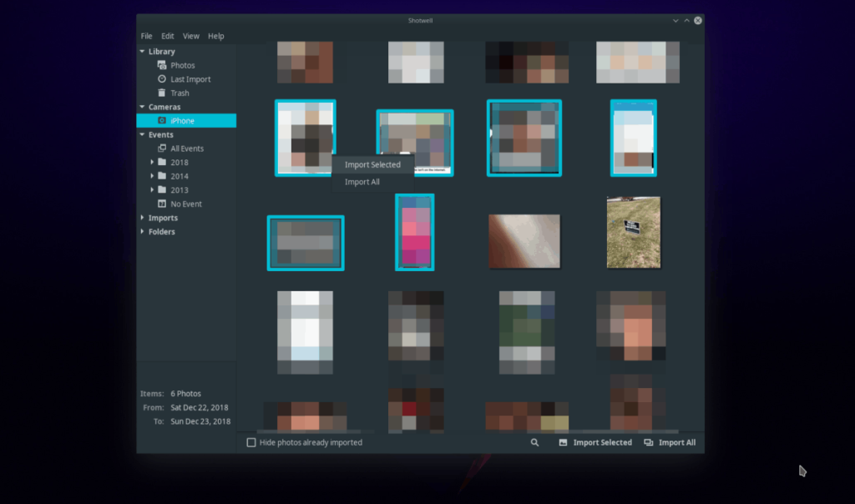Open the Photos library
The width and height of the screenshot is (855, 504).
(183, 64)
